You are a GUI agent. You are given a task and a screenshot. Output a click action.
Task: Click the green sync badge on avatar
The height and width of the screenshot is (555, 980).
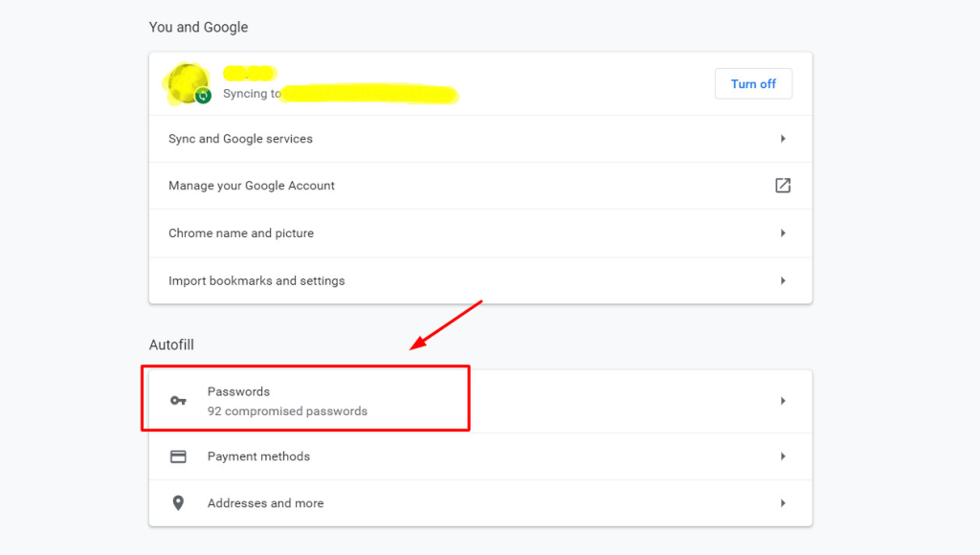(203, 96)
